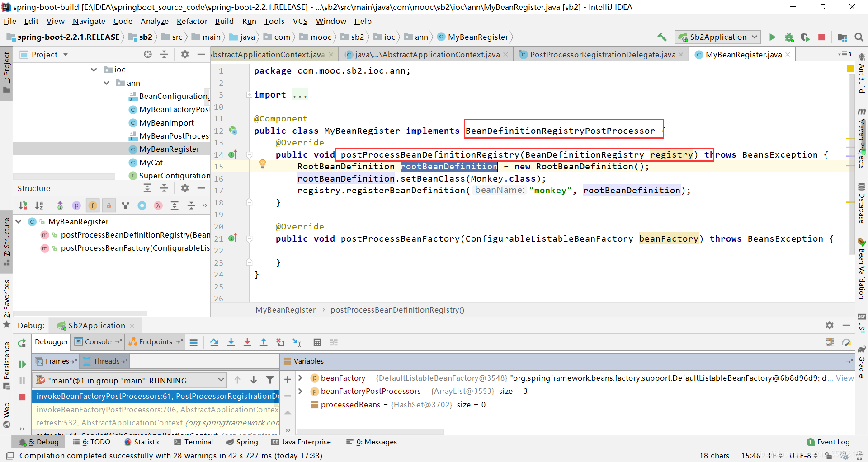Open Debug panel settings gear icon
Viewport: 868px width, 462px height.
pyautogui.click(x=830, y=325)
